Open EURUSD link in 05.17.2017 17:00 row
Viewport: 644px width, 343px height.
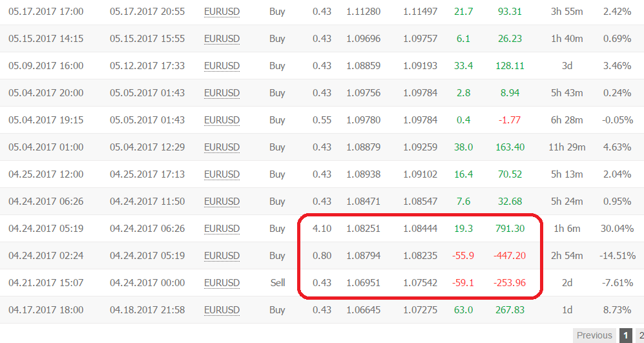tap(222, 12)
